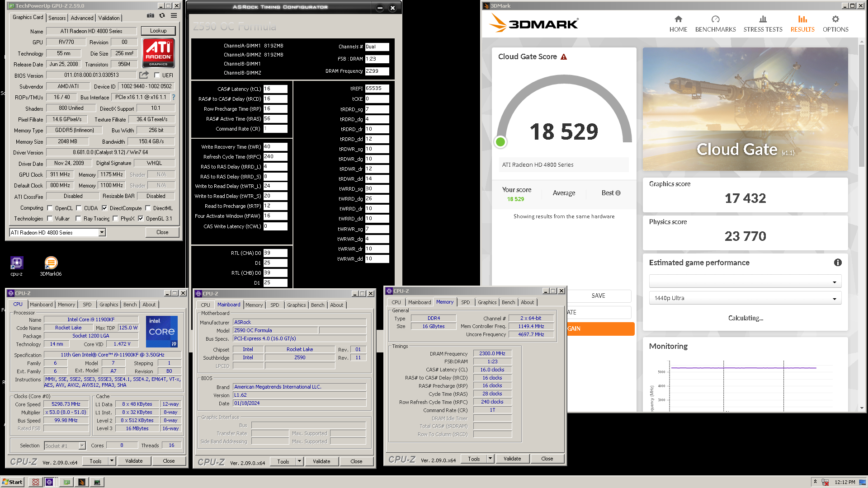Go to 3DMark Home
The height and width of the screenshot is (488, 868).
pyautogui.click(x=678, y=24)
